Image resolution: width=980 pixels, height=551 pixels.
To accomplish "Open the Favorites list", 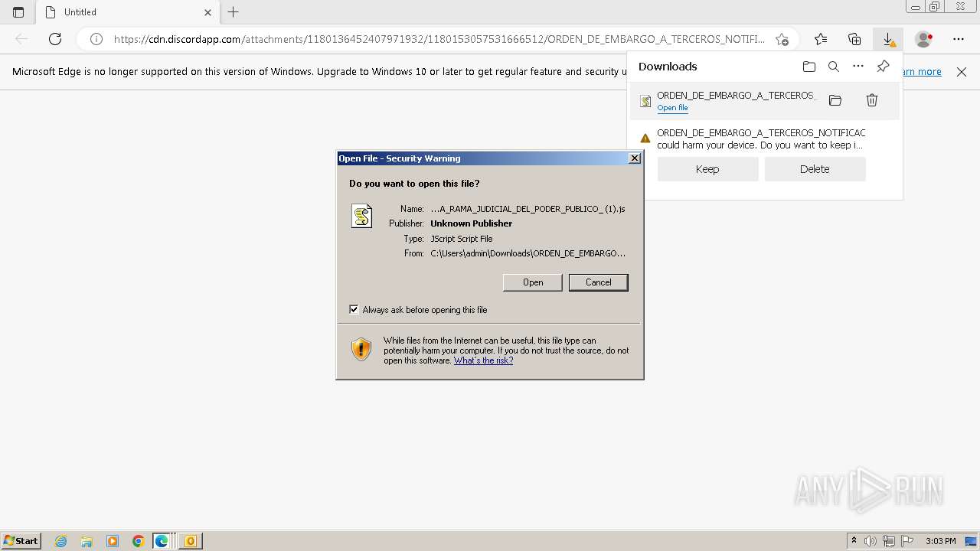I will (x=821, y=39).
